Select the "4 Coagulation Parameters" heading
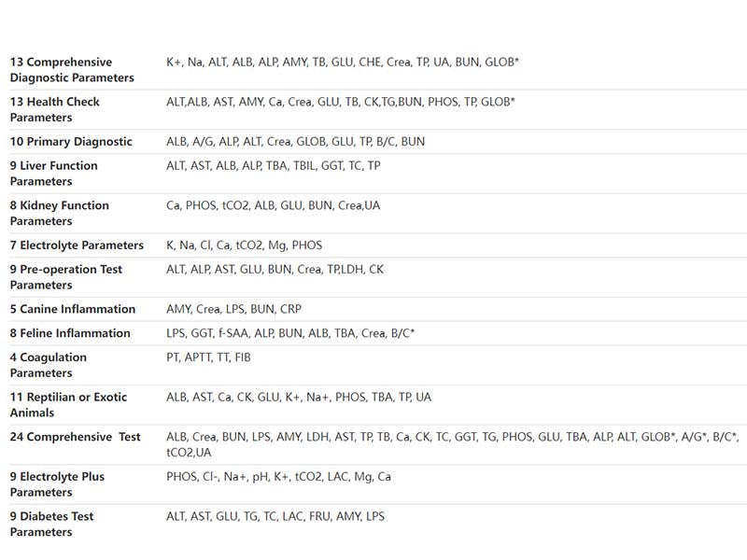This screenshot has width=747, height=560. tap(49, 365)
